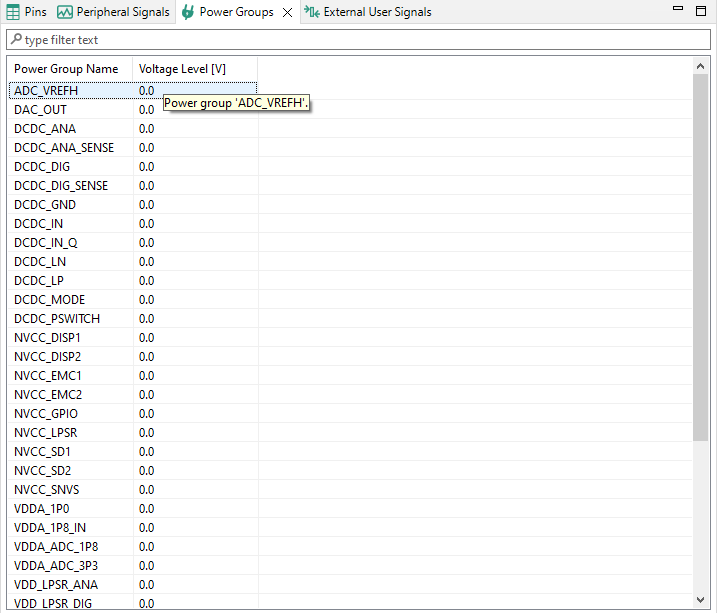Select the VDDA_ADC_3P3 power group
Image resolution: width=717 pixels, height=613 pixels.
coord(56,566)
